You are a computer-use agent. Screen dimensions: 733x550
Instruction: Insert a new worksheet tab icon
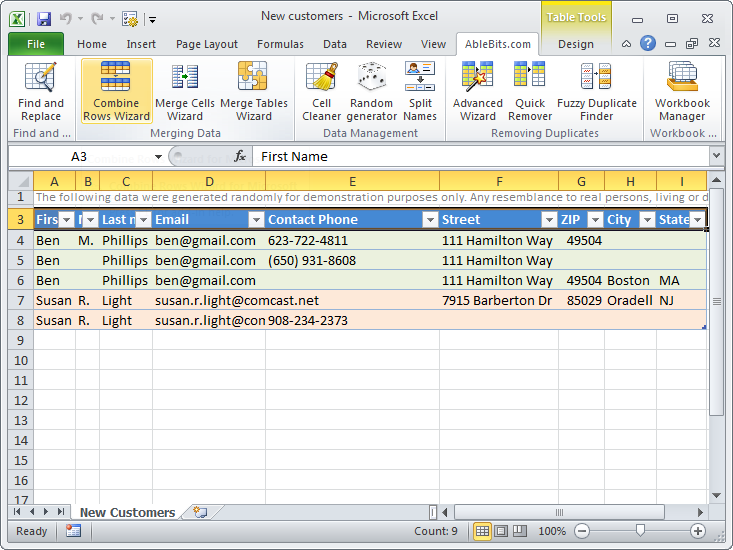[200, 512]
